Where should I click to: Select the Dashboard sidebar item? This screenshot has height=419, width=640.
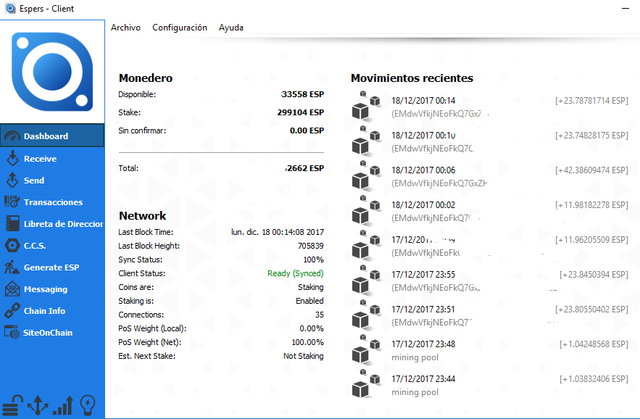point(52,136)
